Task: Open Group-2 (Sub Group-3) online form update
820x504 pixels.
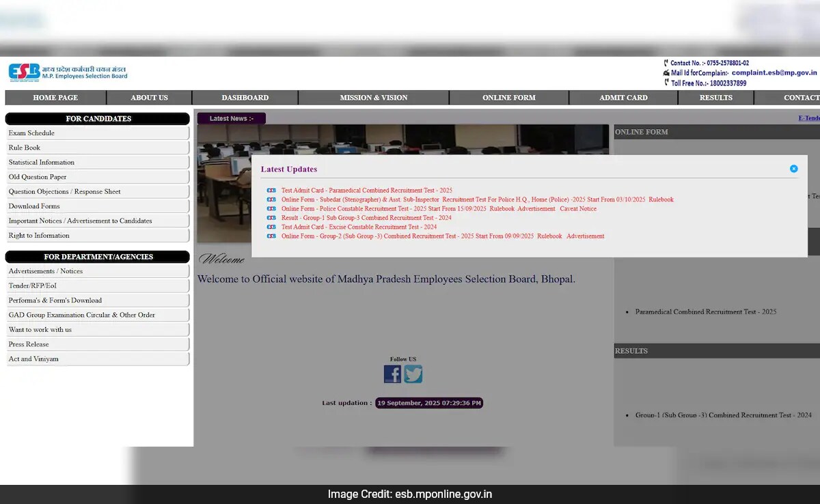Action: (x=408, y=236)
